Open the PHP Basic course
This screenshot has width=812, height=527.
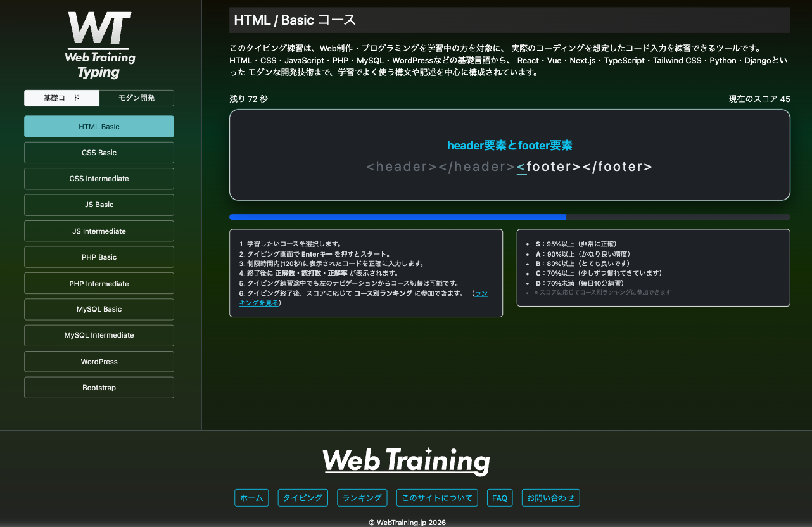[x=99, y=257]
